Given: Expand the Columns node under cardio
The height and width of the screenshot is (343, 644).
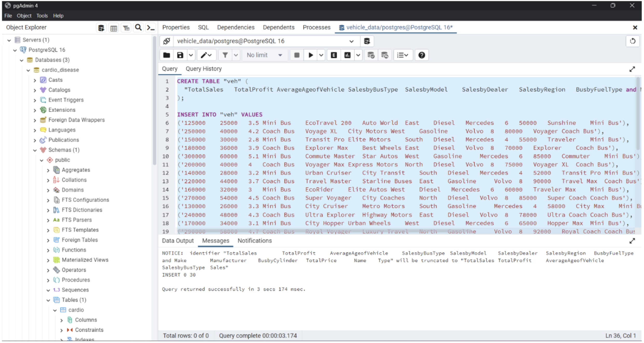Looking at the screenshot, I should 62,320.
